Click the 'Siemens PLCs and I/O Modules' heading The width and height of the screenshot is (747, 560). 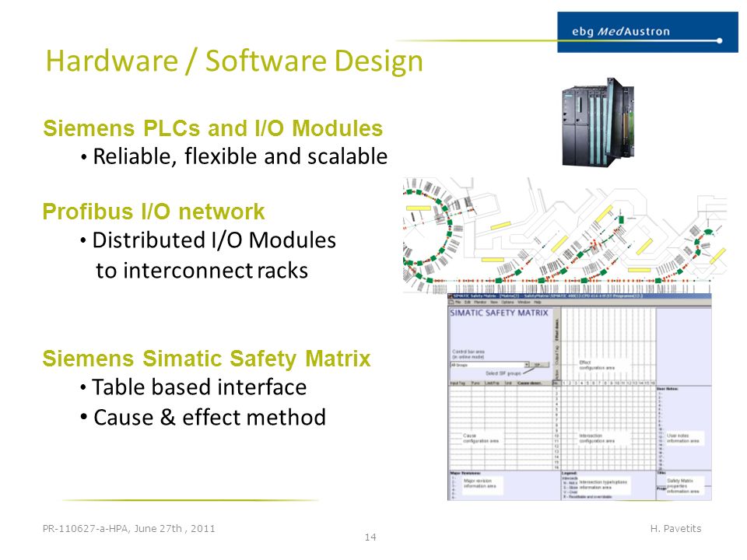point(213,128)
